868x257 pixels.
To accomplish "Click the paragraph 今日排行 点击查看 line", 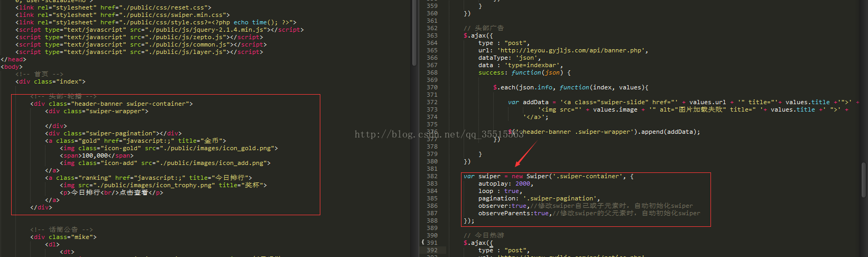I will 112,192.
